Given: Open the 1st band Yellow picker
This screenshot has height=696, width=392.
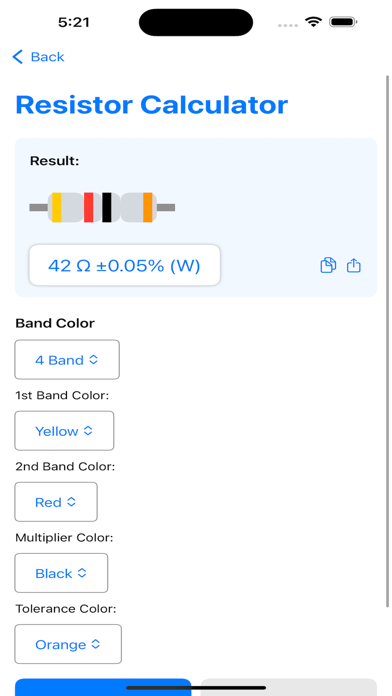Looking at the screenshot, I should click(64, 431).
